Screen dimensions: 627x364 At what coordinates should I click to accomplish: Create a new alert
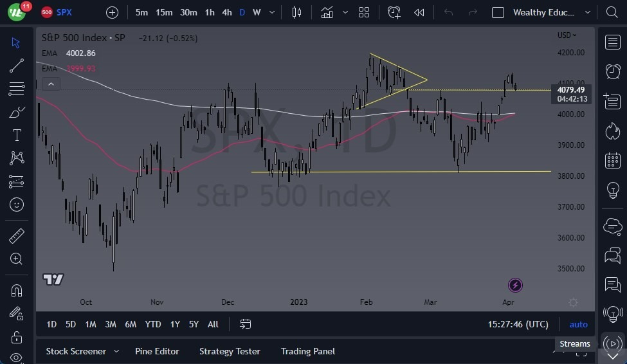click(x=394, y=12)
